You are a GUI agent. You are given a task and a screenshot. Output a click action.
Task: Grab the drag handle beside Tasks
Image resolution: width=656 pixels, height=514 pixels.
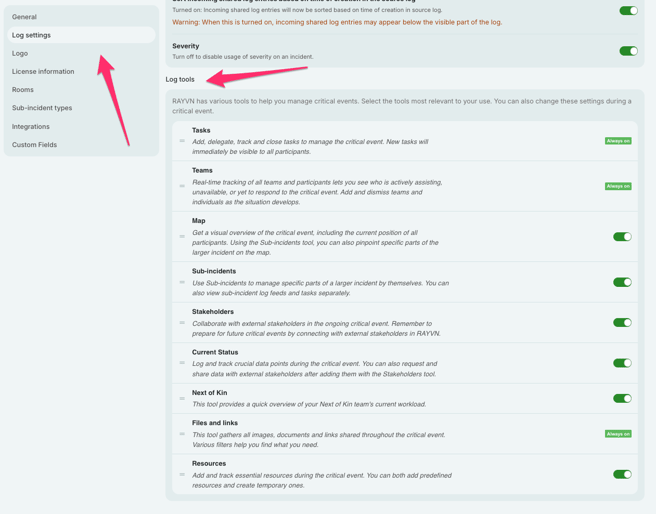click(x=182, y=141)
